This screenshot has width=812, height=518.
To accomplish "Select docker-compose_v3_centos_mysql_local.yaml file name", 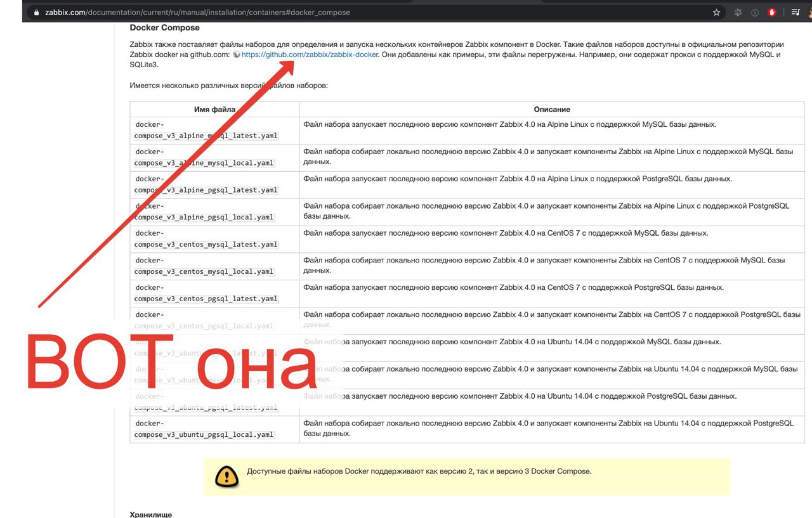I will tap(204, 266).
